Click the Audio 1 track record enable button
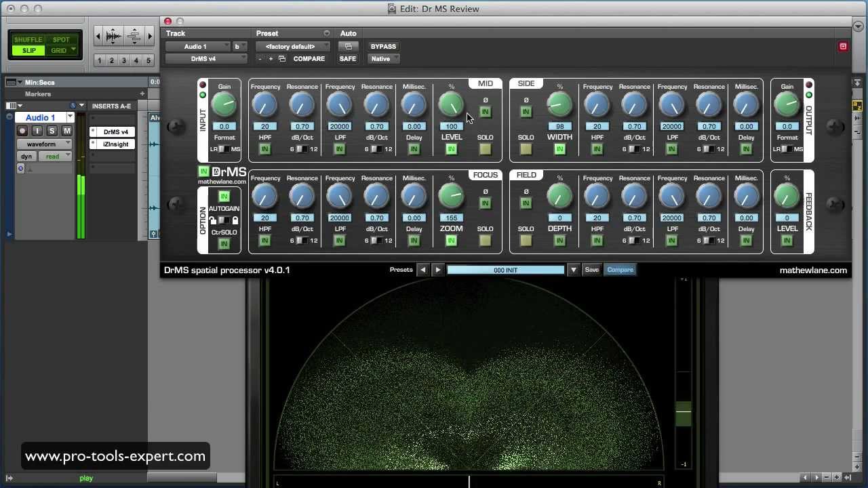Image resolution: width=868 pixels, height=488 pixels. pos(22,131)
